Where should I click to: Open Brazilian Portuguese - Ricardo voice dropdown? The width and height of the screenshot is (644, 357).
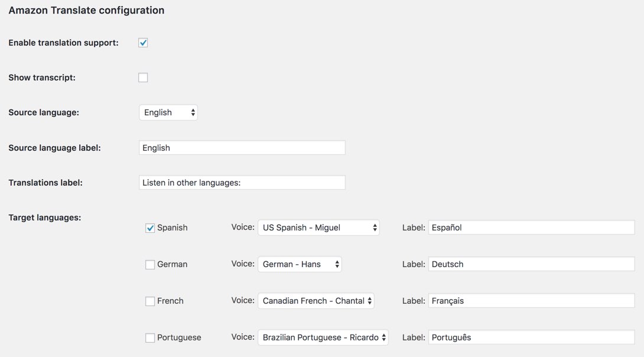[323, 337]
